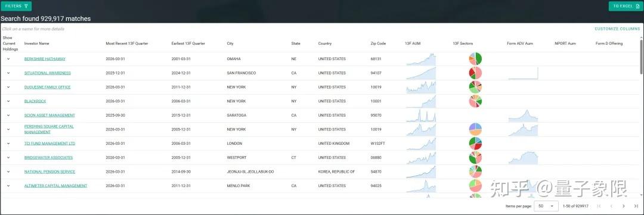Open National Pension Service link

[x=49, y=172]
